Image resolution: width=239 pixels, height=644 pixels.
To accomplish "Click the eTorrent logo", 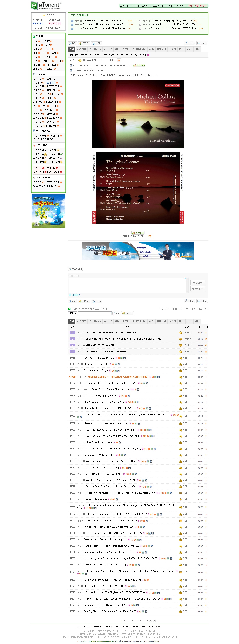I will (46, 6).
